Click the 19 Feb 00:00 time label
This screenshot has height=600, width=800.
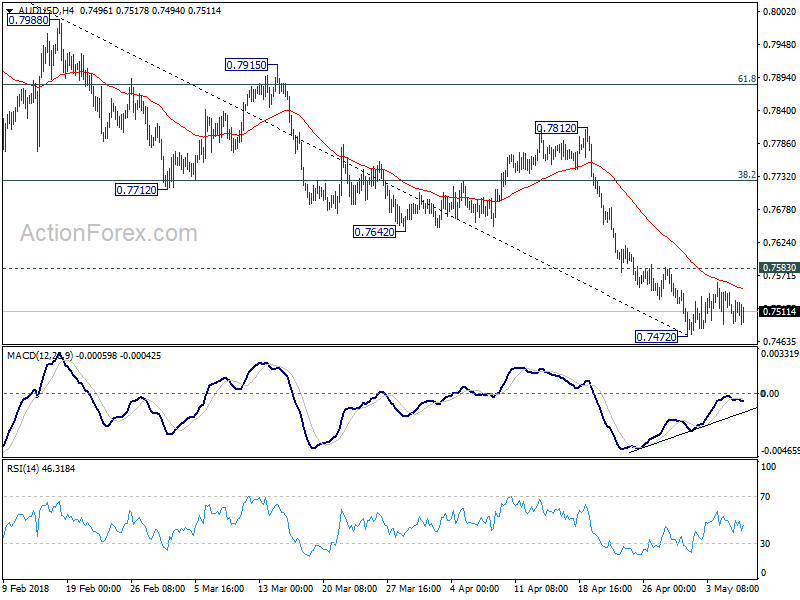point(93,588)
